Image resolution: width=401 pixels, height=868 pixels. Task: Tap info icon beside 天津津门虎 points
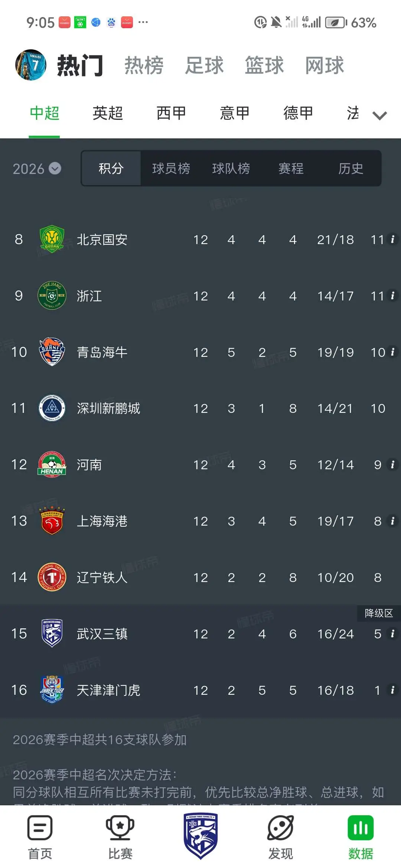point(392,690)
